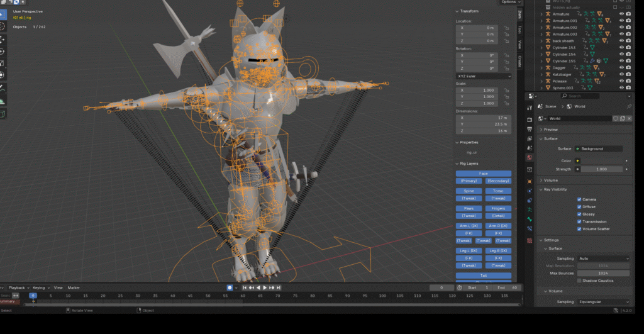The width and height of the screenshot is (644, 334).
Task: Lock the X location axis
Action: [506, 28]
